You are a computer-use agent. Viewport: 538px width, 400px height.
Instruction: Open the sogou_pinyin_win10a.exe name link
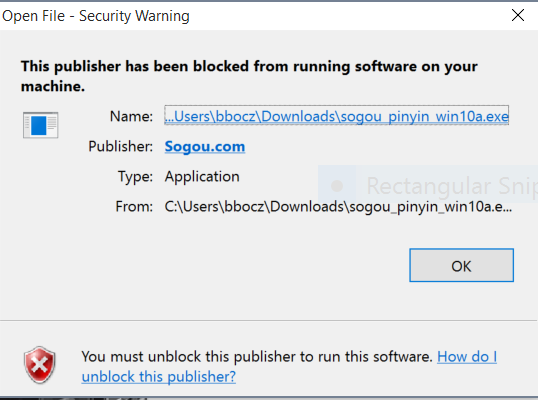click(336, 115)
